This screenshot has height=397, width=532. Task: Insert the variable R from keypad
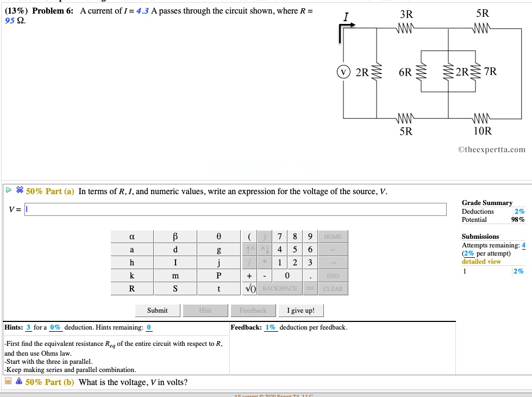pyautogui.click(x=132, y=289)
